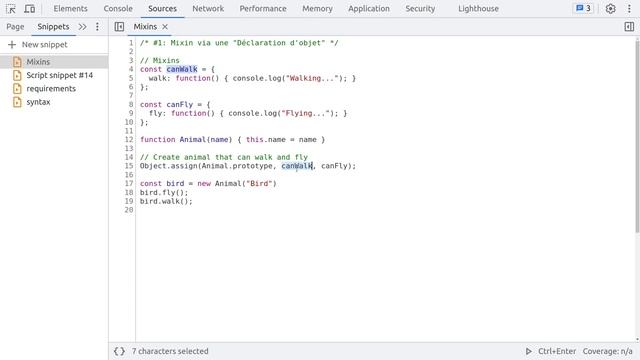Switch to the Application tab
The image size is (640, 360).
[x=369, y=9]
